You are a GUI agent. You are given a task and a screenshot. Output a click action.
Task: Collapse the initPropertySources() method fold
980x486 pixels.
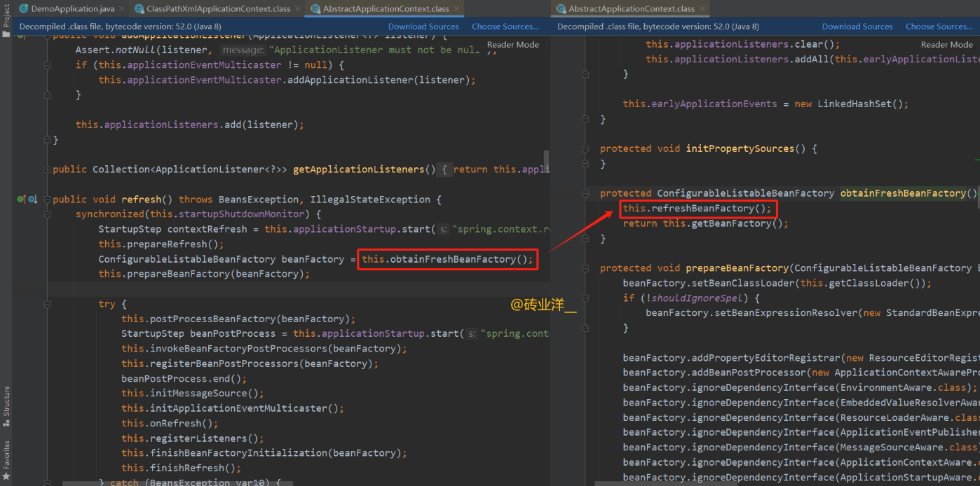(587, 148)
